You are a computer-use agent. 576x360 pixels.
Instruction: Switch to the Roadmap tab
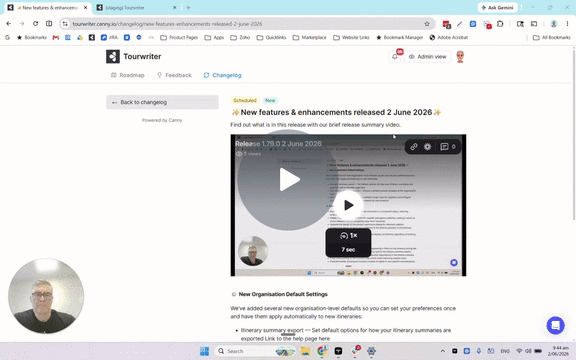[x=127, y=75]
